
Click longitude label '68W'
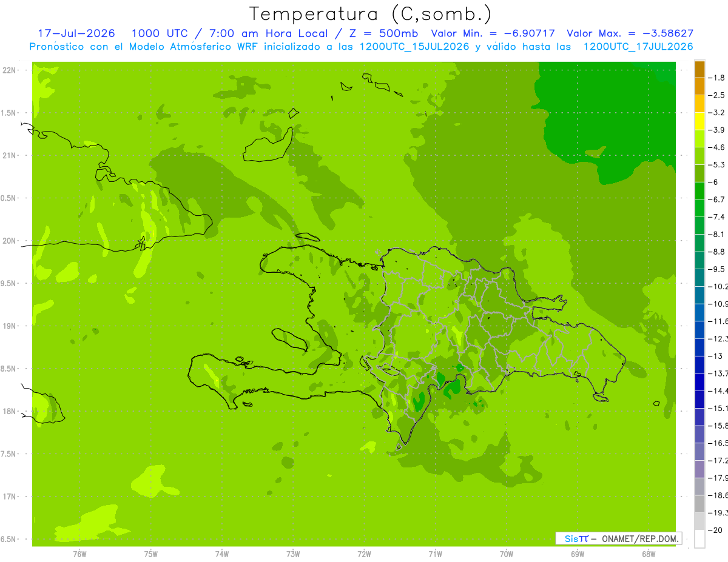pyautogui.click(x=649, y=554)
